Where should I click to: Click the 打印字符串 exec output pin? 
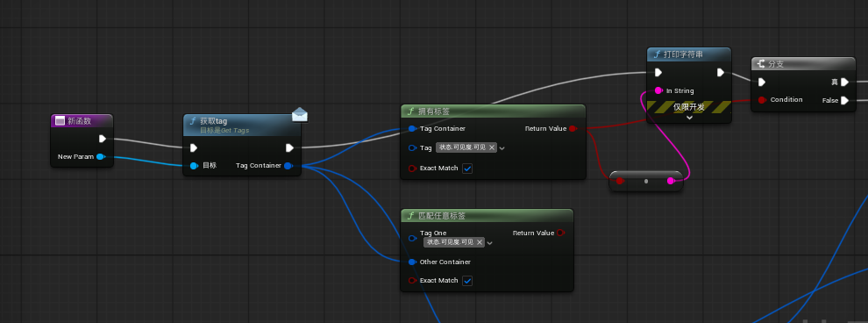[x=721, y=73]
